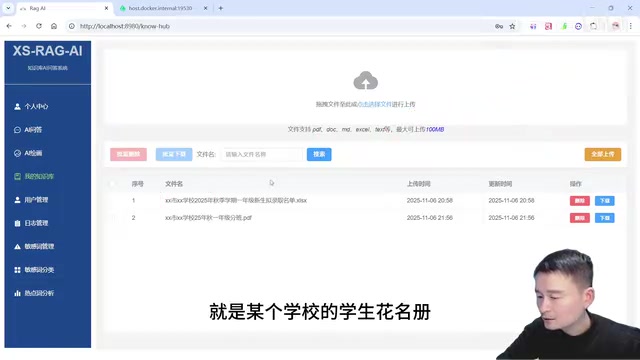Open 用户管理 user management
The image size is (640, 360).
[x=32, y=200]
